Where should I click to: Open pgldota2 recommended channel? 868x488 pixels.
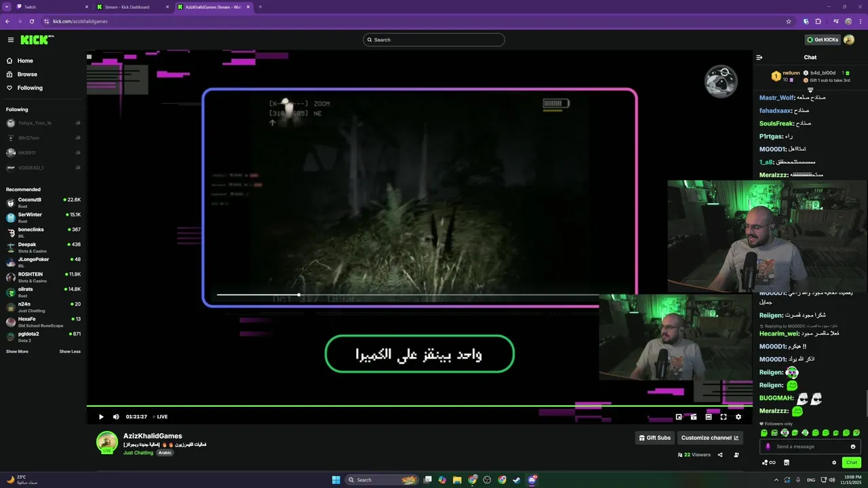tap(43, 337)
